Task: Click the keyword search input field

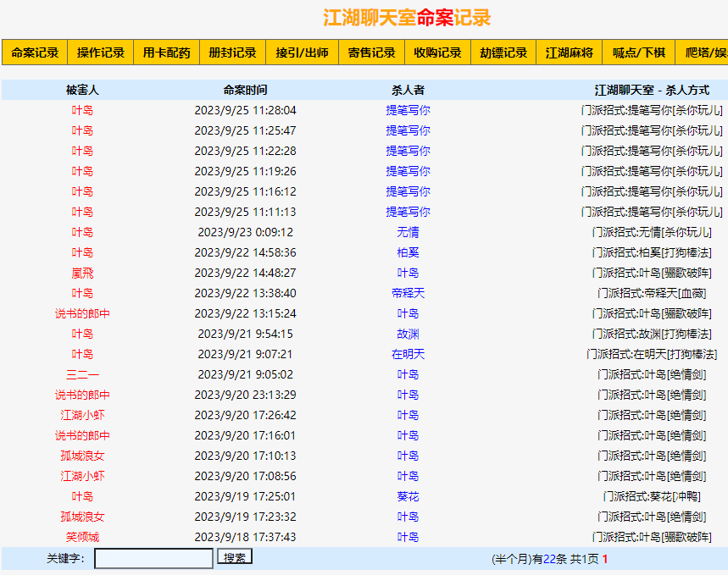Action: coord(153,558)
